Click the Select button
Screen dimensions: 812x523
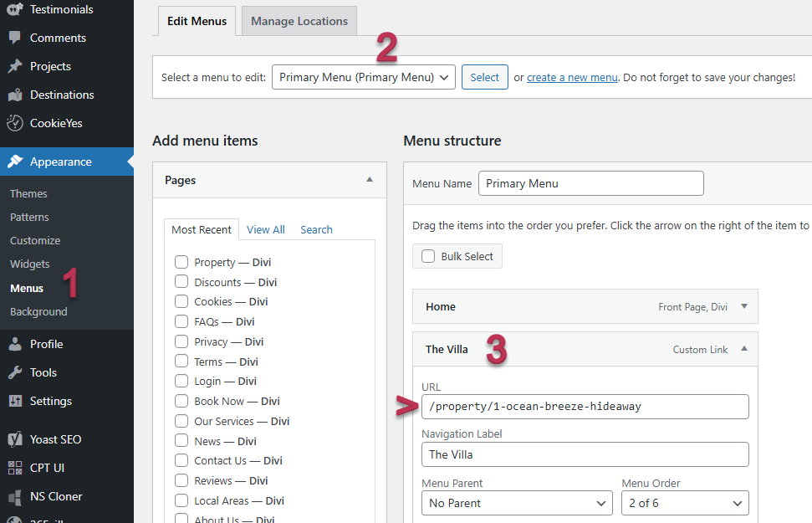[x=484, y=77]
